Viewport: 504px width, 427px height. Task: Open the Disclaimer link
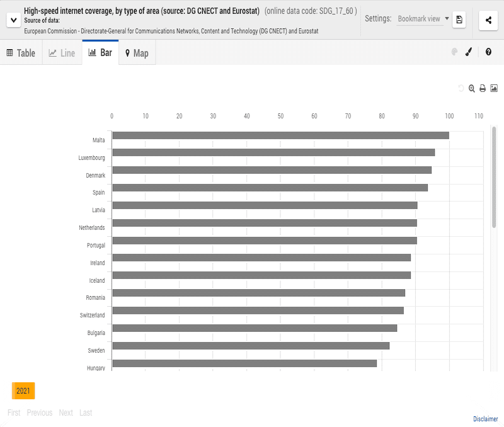pyautogui.click(x=484, y=419)
